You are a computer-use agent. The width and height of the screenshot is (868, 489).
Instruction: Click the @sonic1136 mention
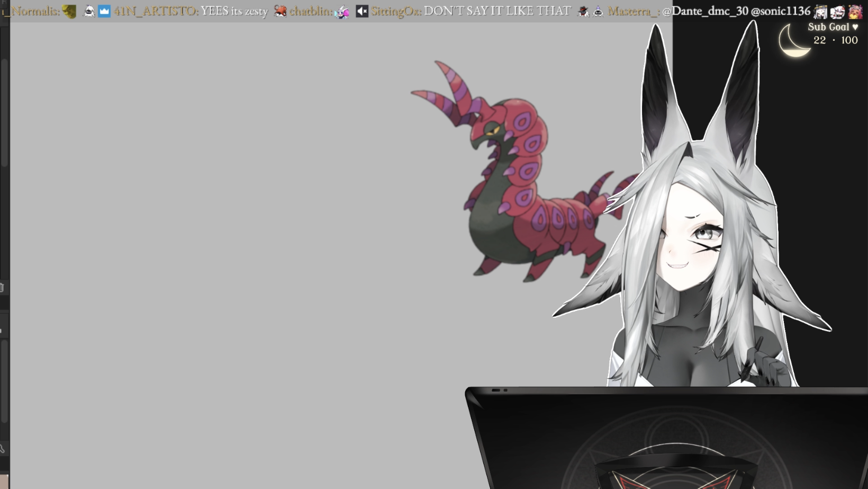(x=781, y=11)
